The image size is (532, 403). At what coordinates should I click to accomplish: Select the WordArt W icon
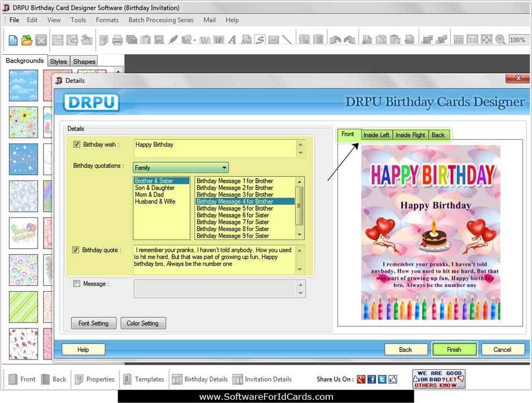click(x=205, y=40)
